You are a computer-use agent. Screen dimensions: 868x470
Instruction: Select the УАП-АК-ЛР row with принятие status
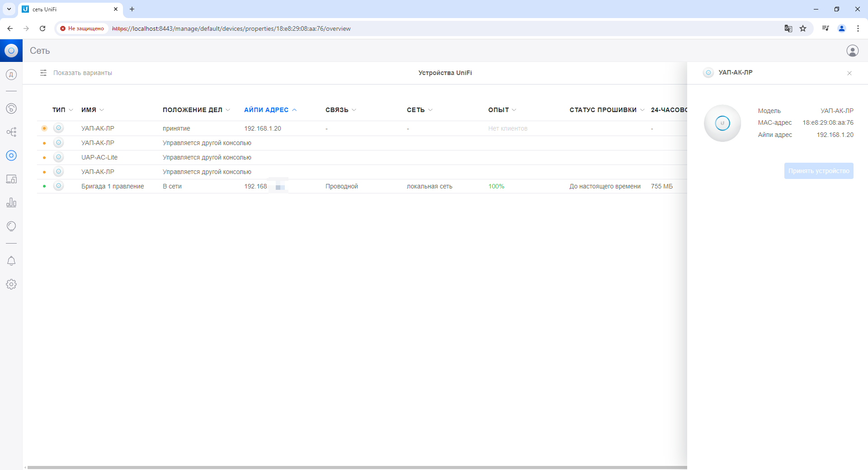[x=362, y=128]
